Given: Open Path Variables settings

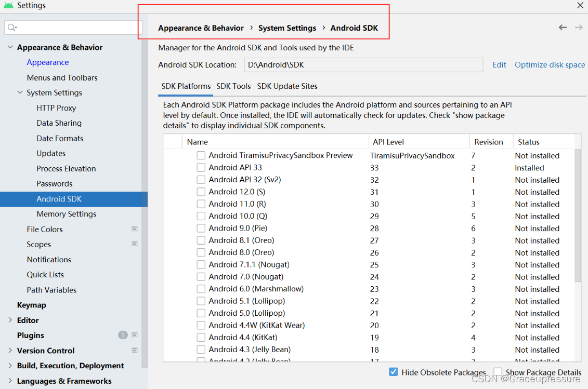Looking at the screenshot, I should tap(51, 290).
